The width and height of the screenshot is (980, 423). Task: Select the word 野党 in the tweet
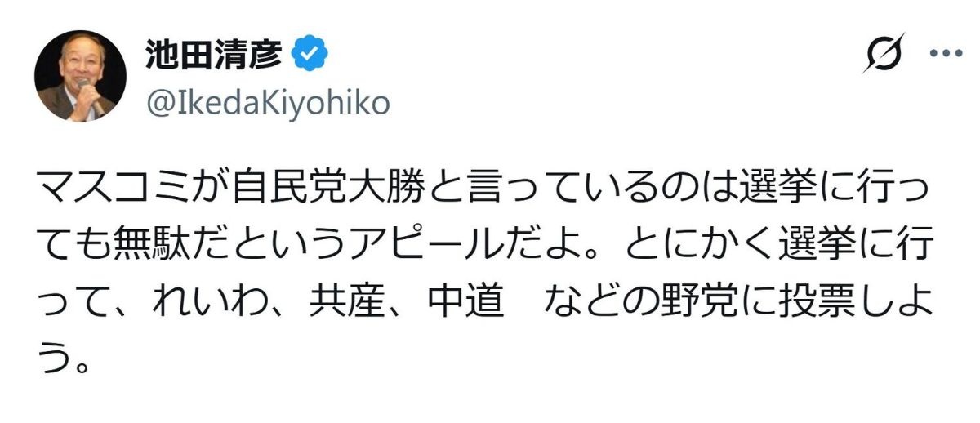pos(700,301)
